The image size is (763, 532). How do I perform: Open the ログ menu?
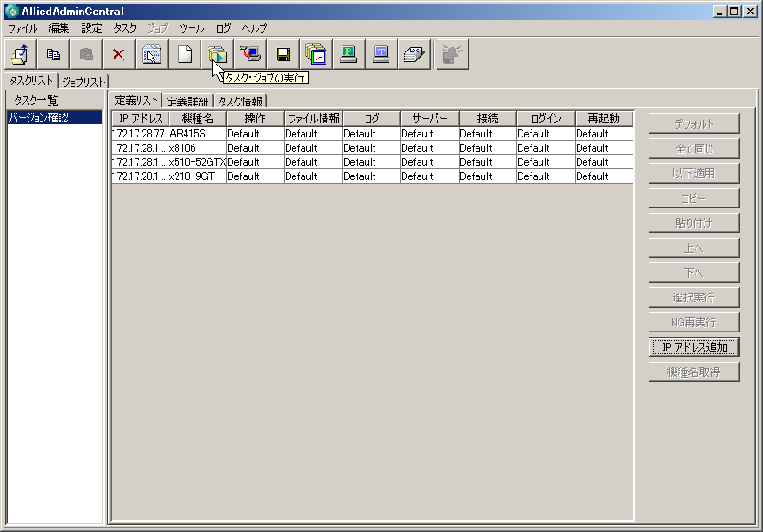pos(224,28)
